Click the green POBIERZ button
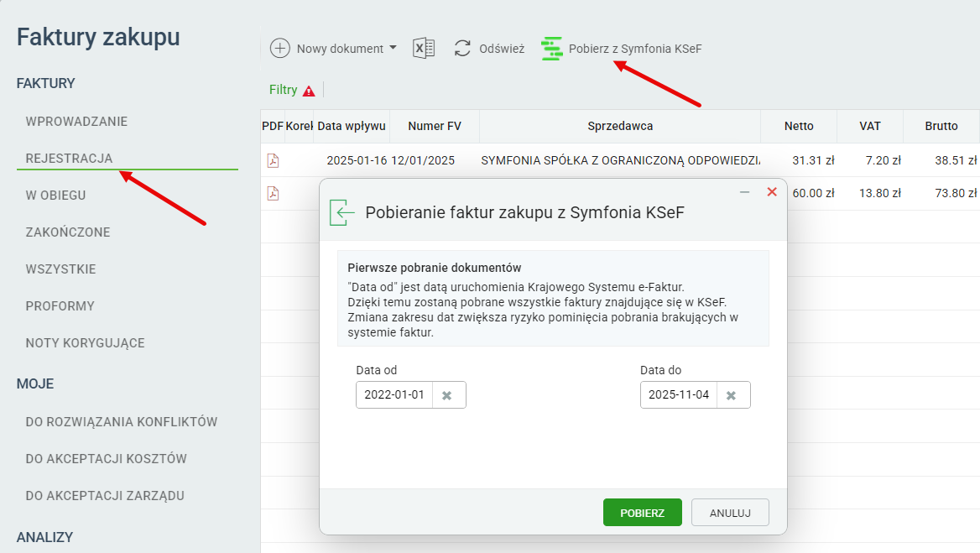The height and width of the screenshot is (553, 980). pos(643,513)
